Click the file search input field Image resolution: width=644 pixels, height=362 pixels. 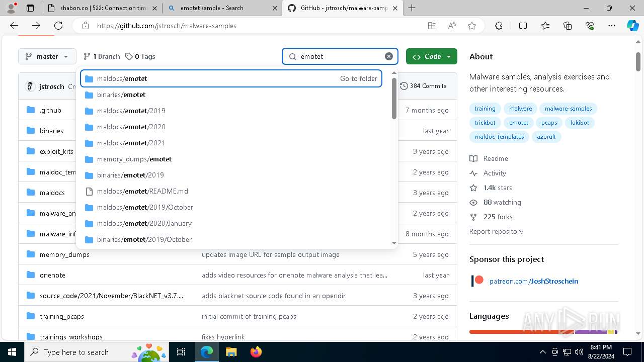(x=340, y=56)
